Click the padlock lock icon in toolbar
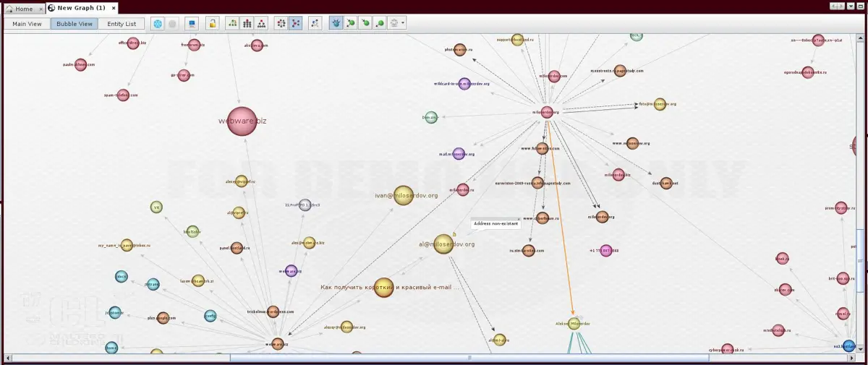Image resolution: width=868 pixels, height=365 pixels. (213, 24)
